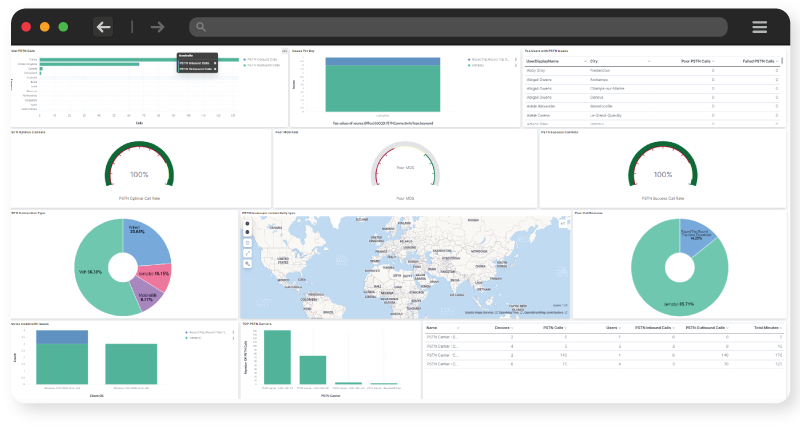Click the 75 PSTN Calls cell in carrier table
800x429 pixels.
click(x=565, y=364)
